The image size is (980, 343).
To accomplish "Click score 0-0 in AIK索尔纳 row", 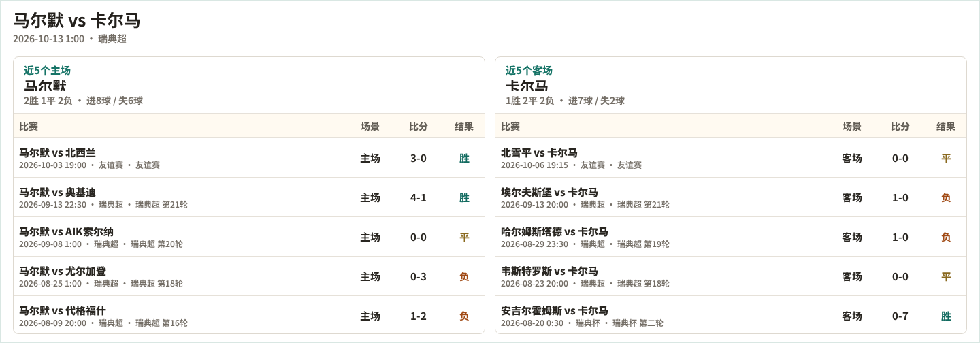I will [419, 237].
